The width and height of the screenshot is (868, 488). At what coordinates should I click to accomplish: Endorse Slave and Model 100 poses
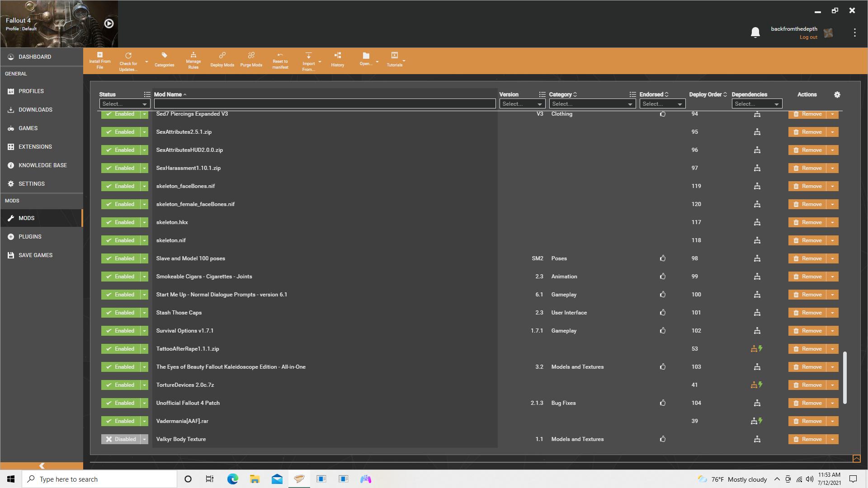pos(662,258)
